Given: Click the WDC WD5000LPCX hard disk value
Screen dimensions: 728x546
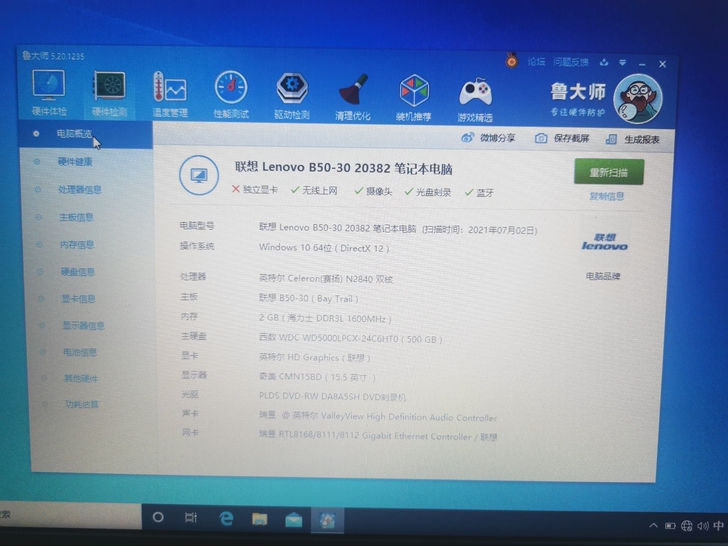Looking at the screenshot, I should tap(351, 339).
